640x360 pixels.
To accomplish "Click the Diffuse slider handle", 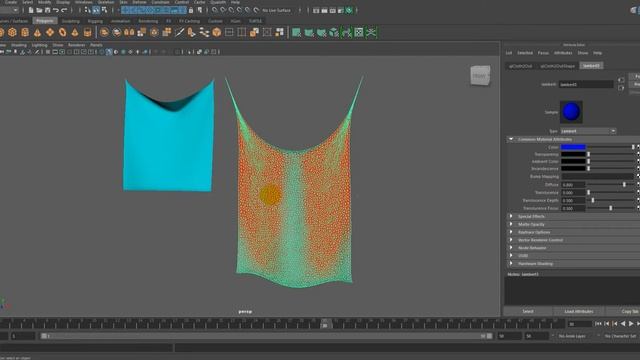I will point(624,184).
